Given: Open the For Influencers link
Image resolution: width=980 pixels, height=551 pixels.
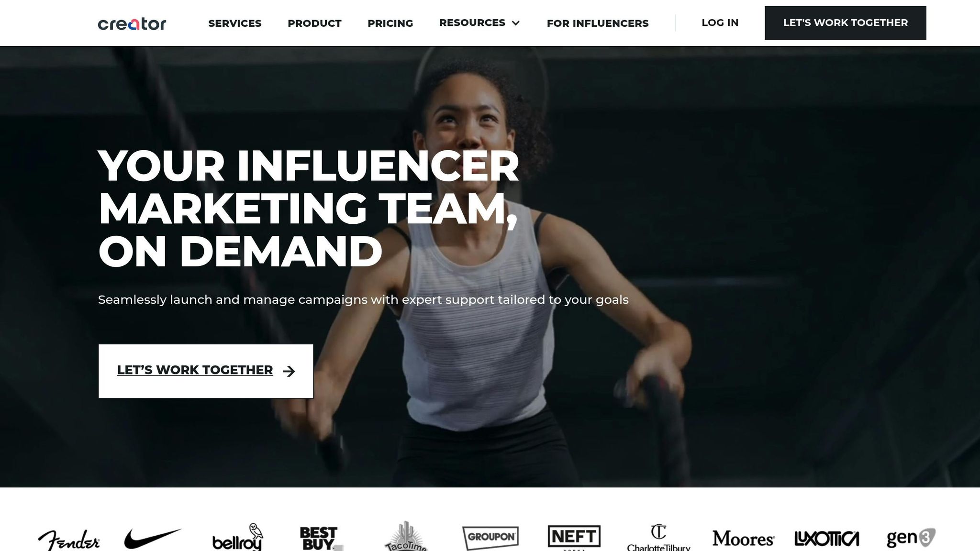Looking at the screenshot, I should (598, 23).
